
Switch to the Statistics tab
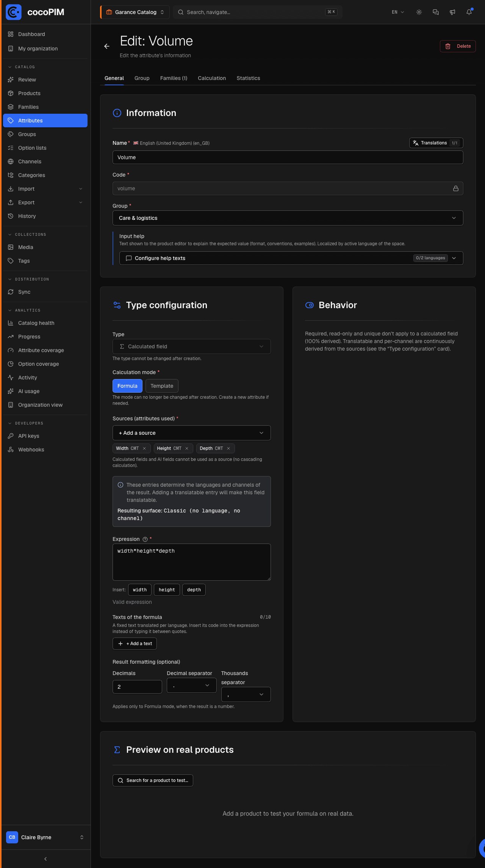click(x=249, y=78)
